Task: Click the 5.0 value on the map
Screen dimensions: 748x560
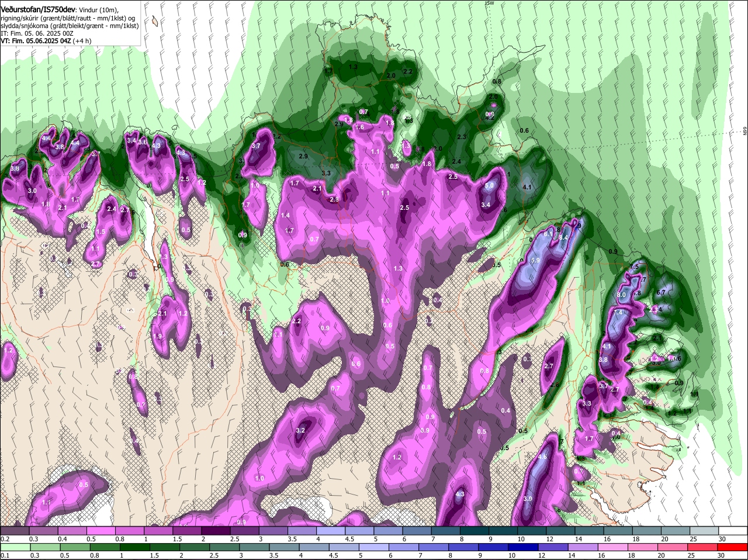Action: click(490, 185)
